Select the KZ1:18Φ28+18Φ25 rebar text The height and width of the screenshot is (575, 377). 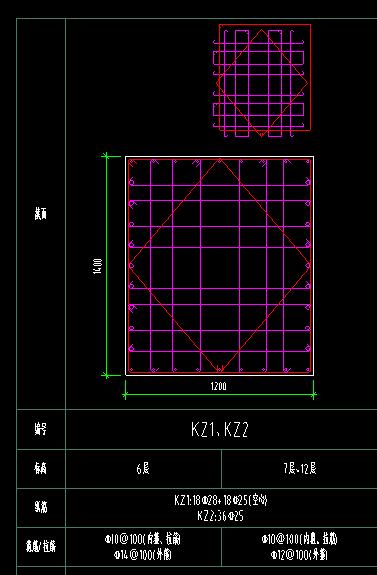click(221, 501)
